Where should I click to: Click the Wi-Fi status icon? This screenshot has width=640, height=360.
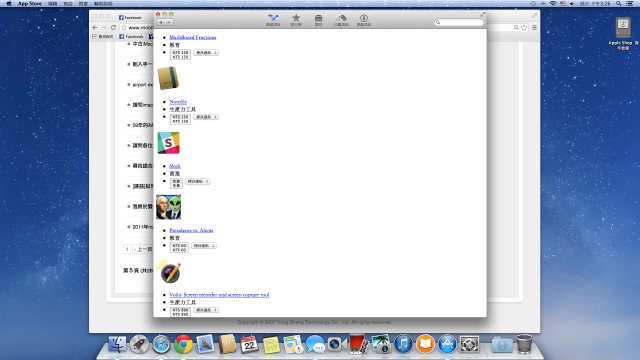553,3
